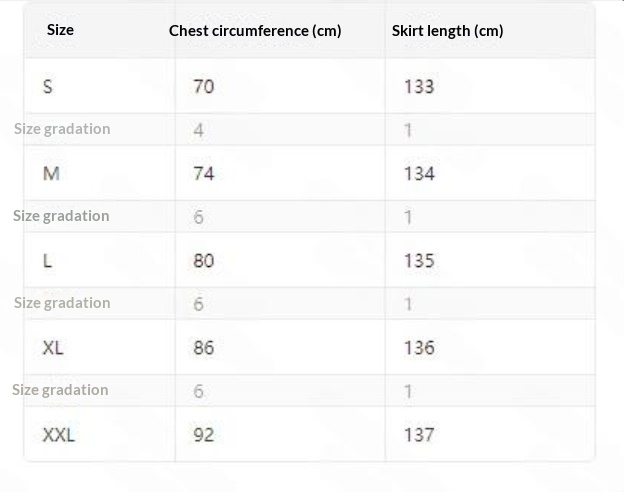
Task: Select the L size cell
Action: point(47,260)
